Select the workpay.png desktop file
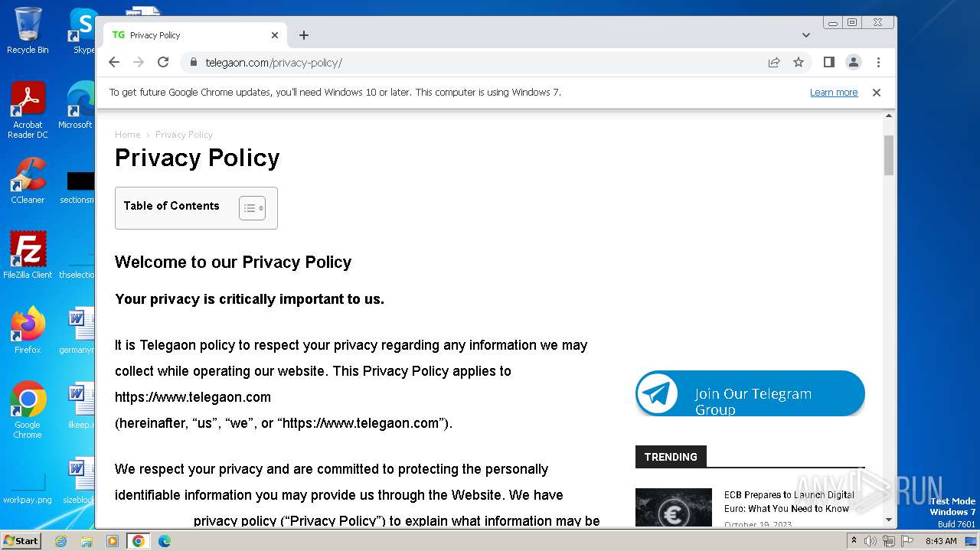980x551 pixels. (28, 489)
